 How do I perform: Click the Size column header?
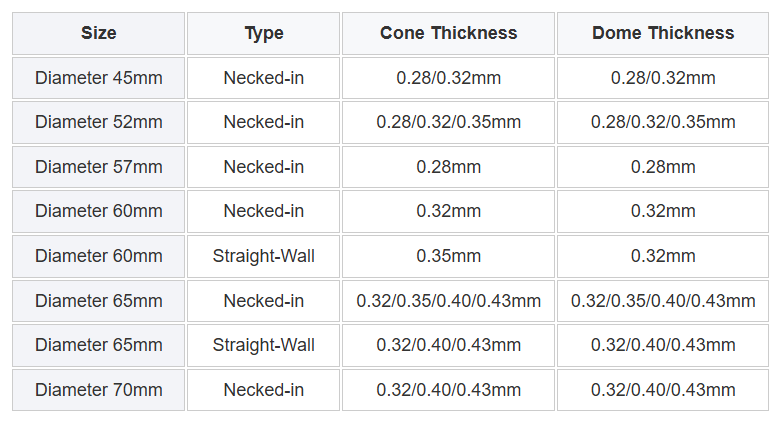point(98,33)
